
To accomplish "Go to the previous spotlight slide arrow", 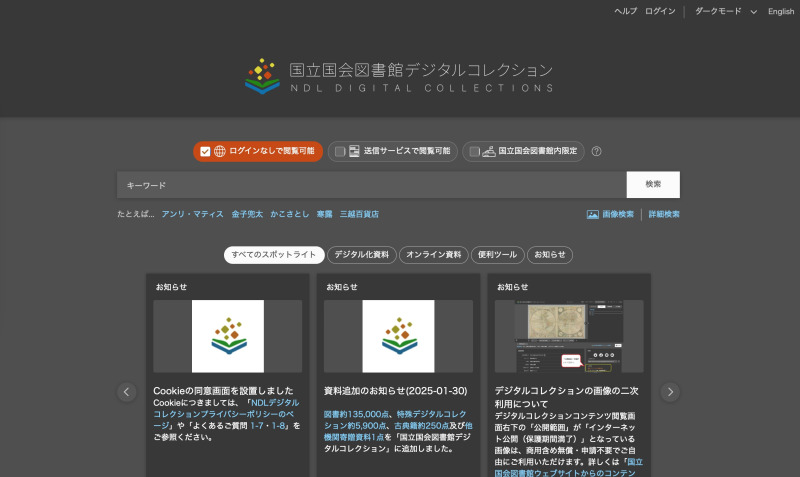I will click(x=127, y=392).
